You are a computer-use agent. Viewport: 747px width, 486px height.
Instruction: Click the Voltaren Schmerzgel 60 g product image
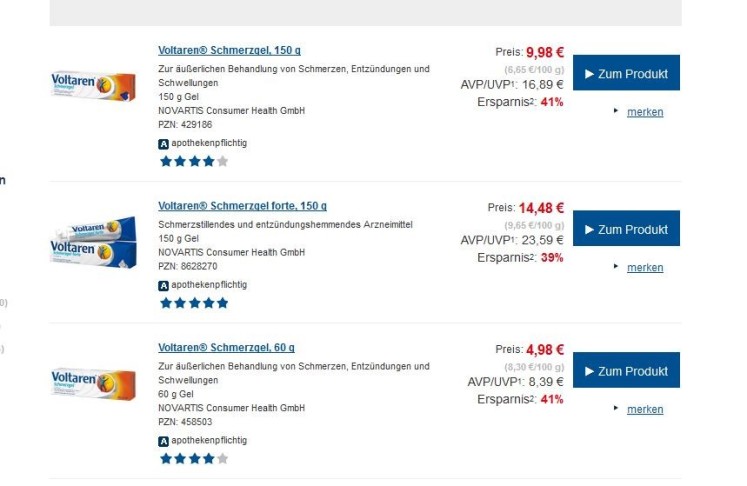click(x=93, y=383)
